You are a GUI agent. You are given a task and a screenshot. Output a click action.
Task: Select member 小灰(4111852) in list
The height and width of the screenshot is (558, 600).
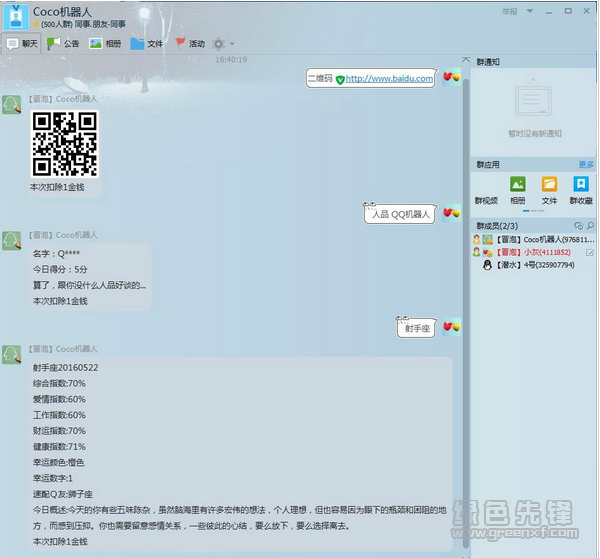tap(533, 252)
